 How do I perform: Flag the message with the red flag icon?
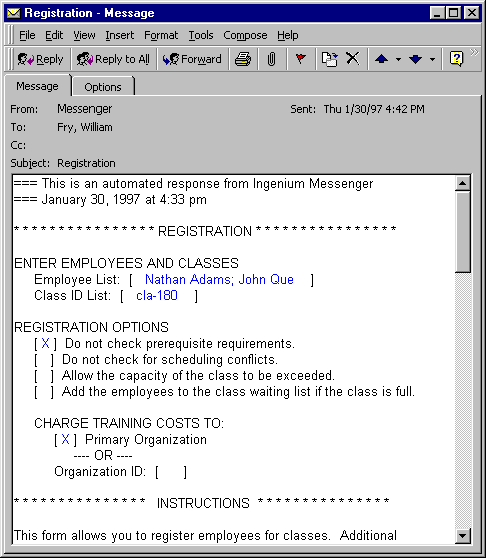[x=301, y=58]
